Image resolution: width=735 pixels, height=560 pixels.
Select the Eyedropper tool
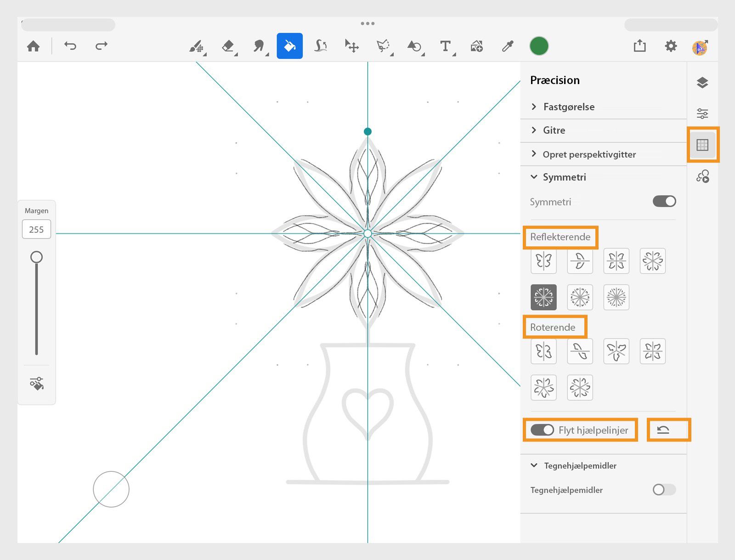click(508, 46)
